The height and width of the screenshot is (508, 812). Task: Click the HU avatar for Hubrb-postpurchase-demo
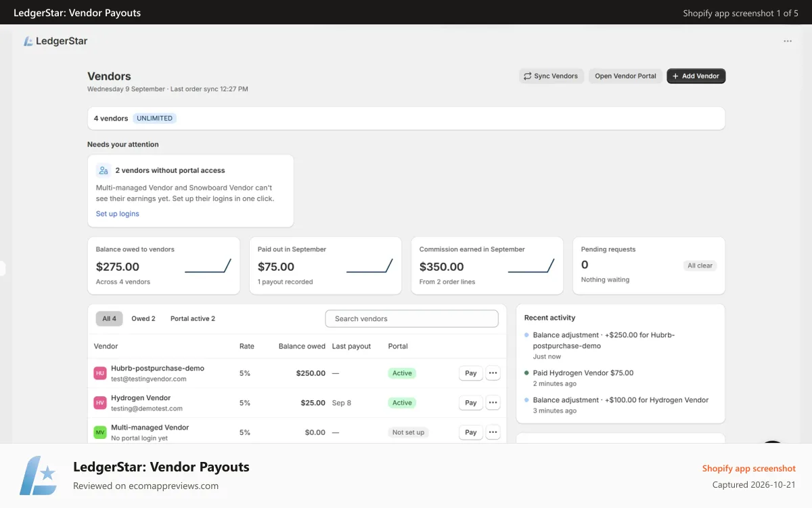point(100,373)
